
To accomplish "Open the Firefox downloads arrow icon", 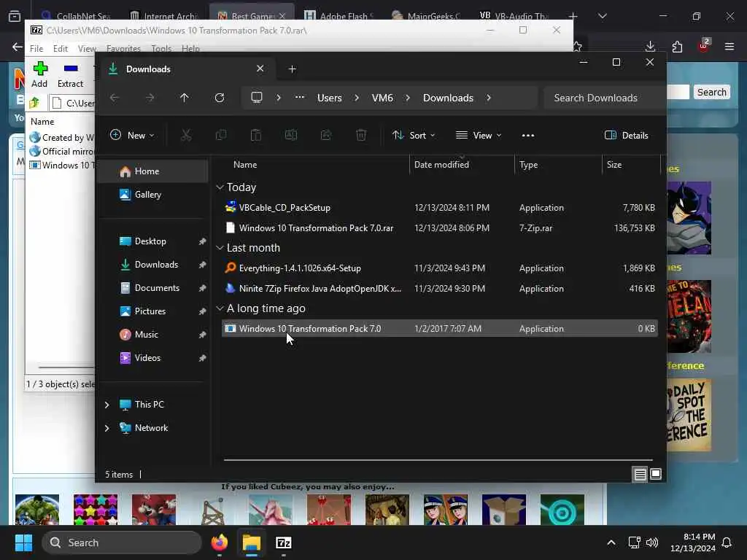I will point(650,46).
